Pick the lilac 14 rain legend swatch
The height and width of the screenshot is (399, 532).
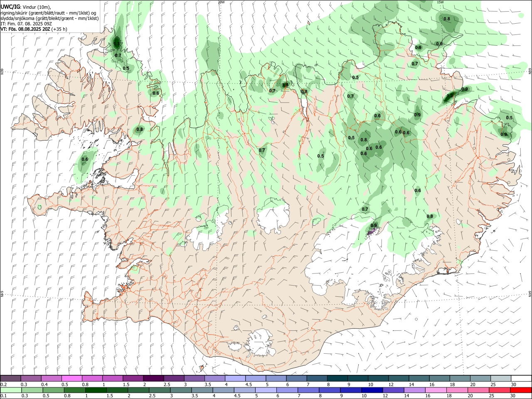pos(414,390)
